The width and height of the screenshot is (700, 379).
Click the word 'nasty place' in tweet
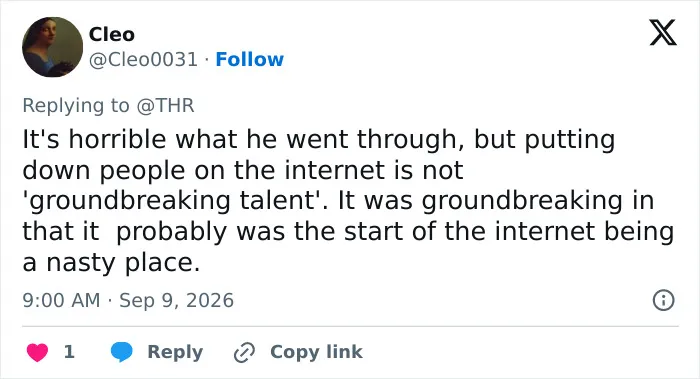(x=123, y=262)
